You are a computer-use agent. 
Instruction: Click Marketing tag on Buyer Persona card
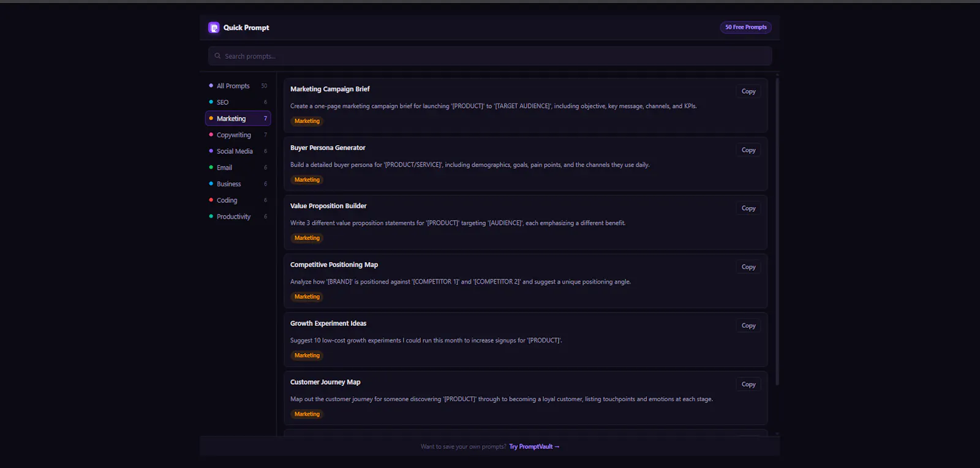coord(307,180)
